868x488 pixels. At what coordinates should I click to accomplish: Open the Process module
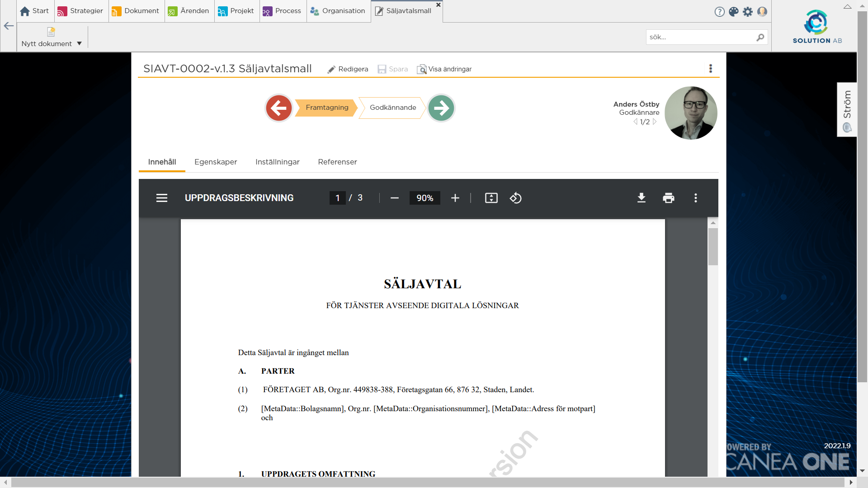(x=282, y=11)
